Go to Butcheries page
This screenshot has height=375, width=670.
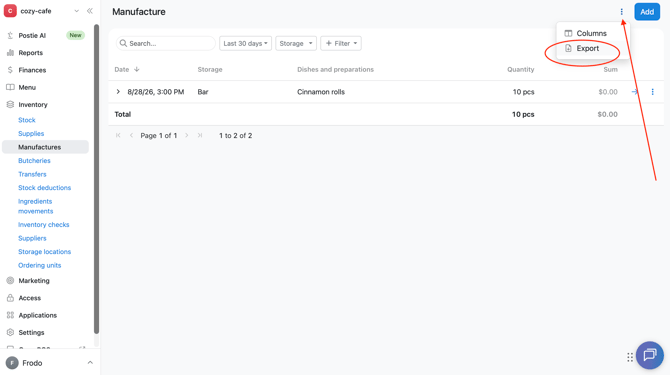pos(34,161)
